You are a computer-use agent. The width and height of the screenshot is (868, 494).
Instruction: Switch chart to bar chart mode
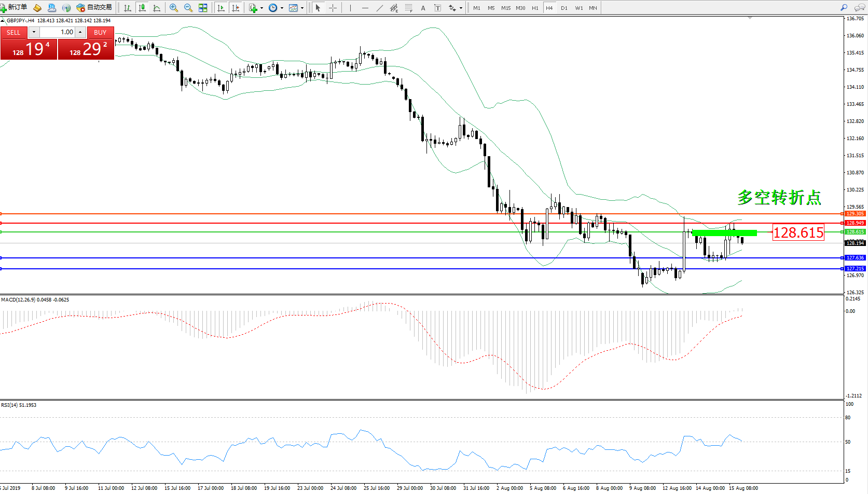point(127,8)
